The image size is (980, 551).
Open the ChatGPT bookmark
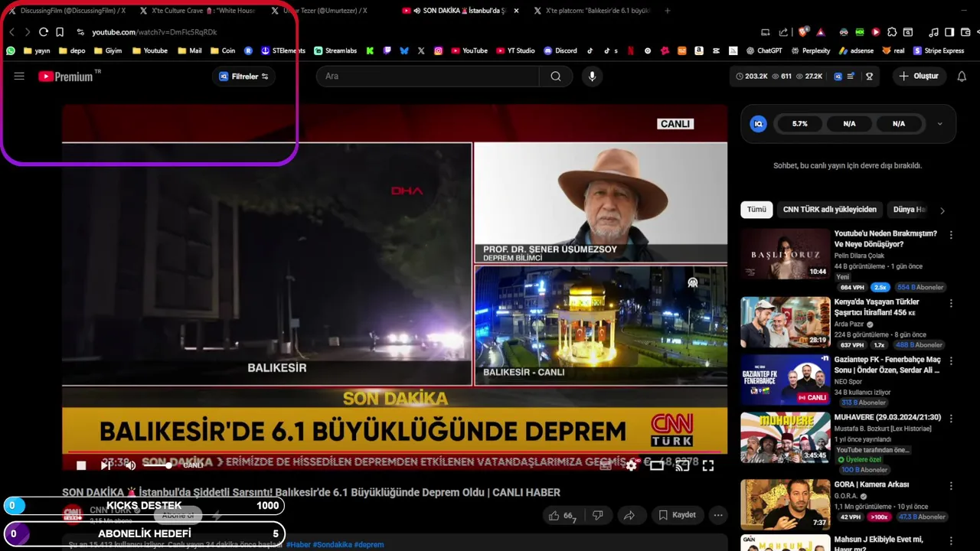click(764, 51)
